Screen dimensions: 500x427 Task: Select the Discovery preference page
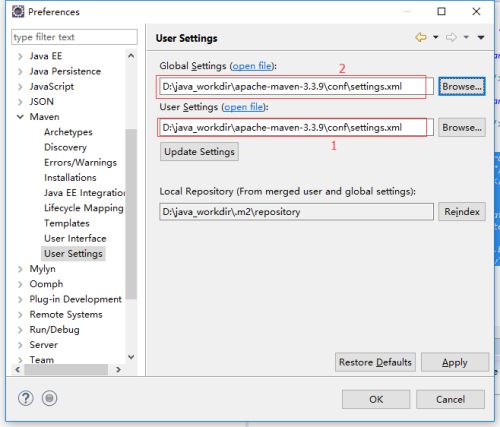coord(65,147)
